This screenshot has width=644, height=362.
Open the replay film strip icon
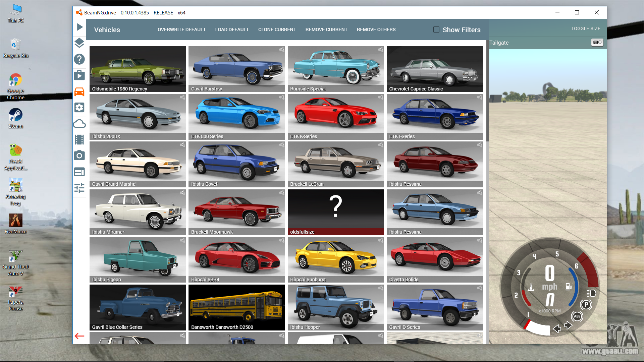coord(79,139)
